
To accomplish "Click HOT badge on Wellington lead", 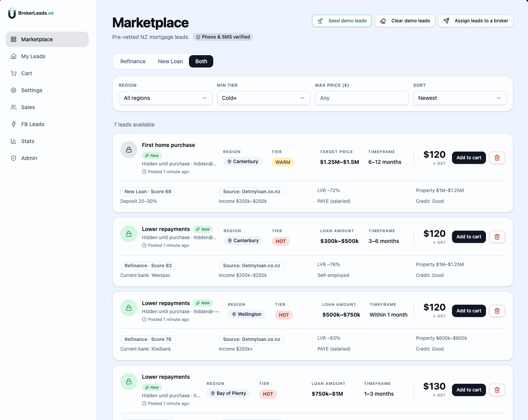I will tap(284, 315).
